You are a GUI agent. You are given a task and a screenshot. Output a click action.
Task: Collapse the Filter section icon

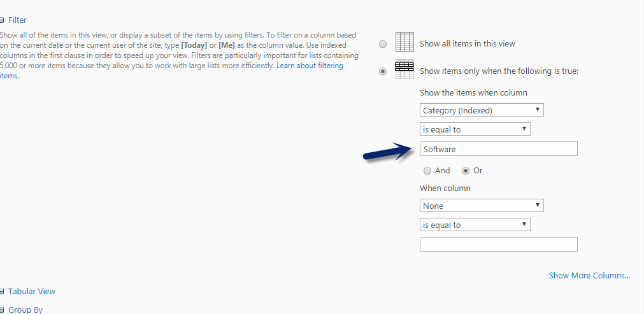pyautogui.click(x=2, y=20)
